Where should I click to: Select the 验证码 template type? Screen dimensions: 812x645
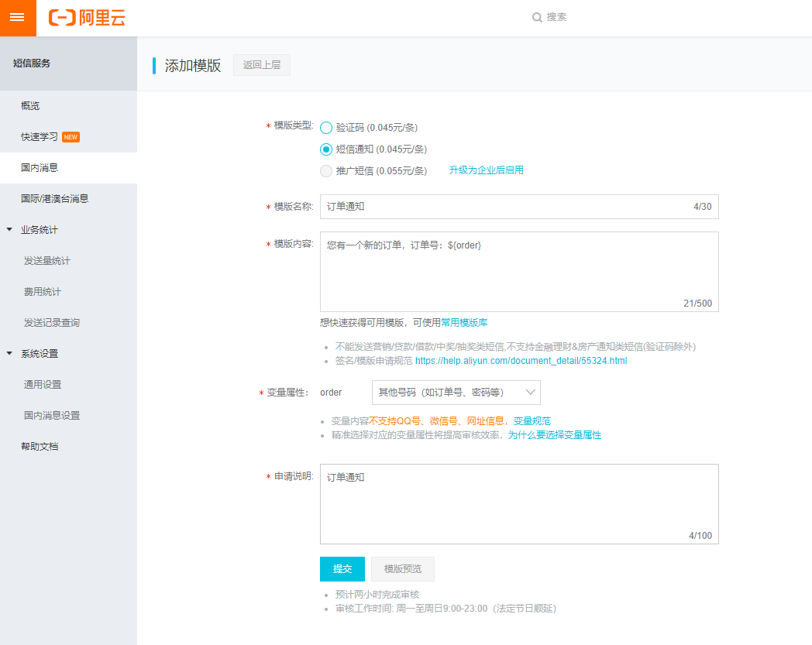tap(326, 128)
